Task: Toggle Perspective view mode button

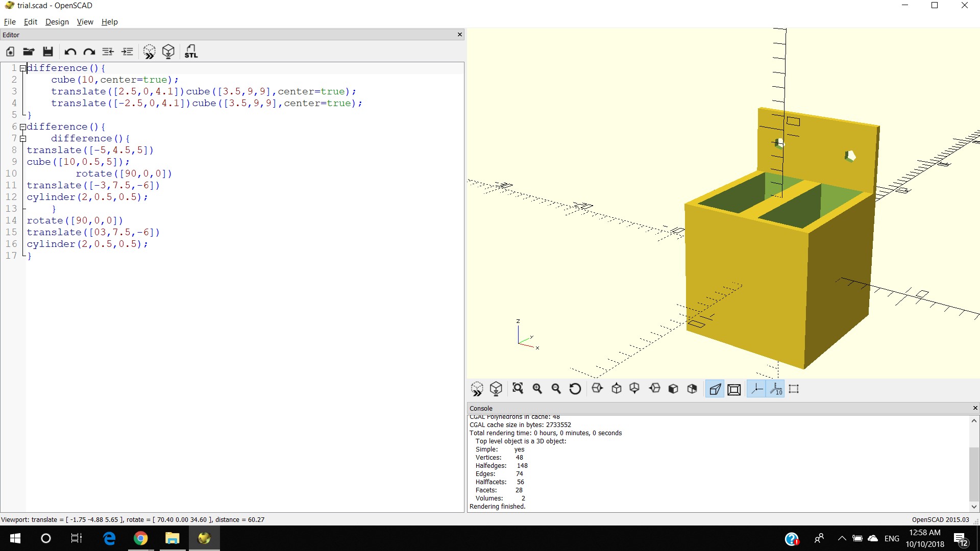Action: click(715, 389)
